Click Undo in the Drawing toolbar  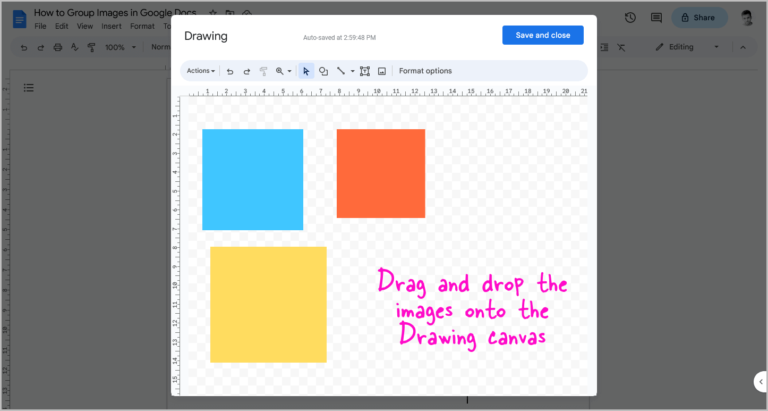click(230, 72)
